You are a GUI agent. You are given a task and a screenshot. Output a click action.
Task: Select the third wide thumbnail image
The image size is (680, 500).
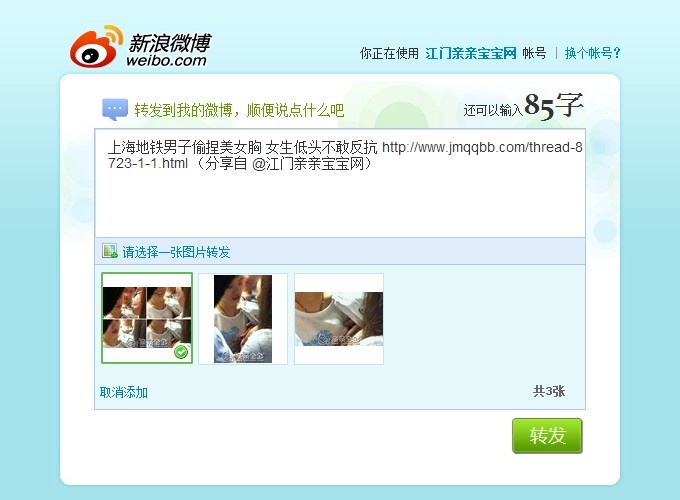339,319
